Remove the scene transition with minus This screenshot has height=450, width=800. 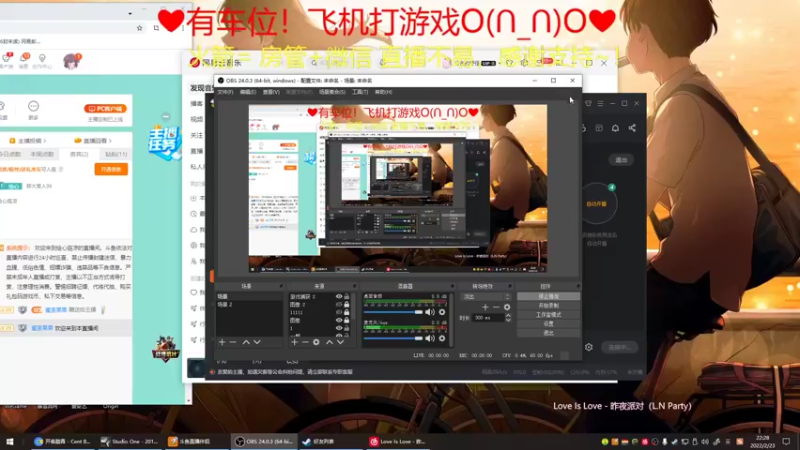click(x=496, y=307)
